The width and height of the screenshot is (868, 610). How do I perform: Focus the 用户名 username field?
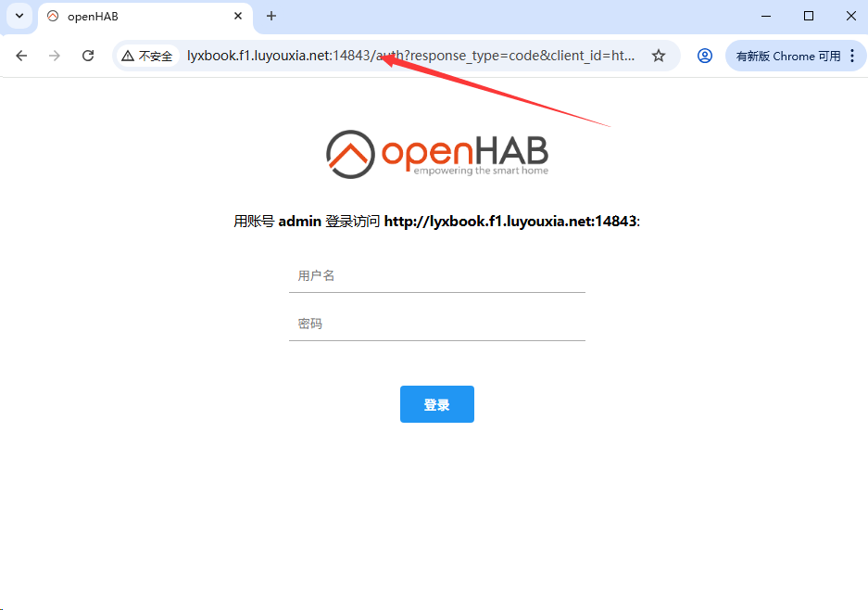point(436,276)
